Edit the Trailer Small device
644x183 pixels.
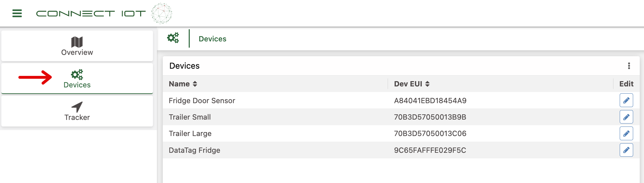[626, 117]
